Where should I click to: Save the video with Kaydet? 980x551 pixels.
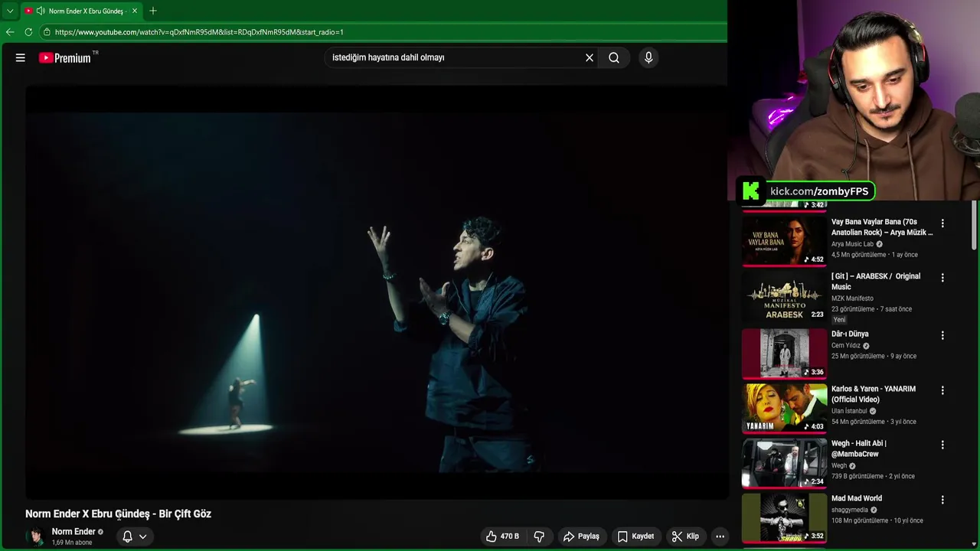[x=635, y=536]
